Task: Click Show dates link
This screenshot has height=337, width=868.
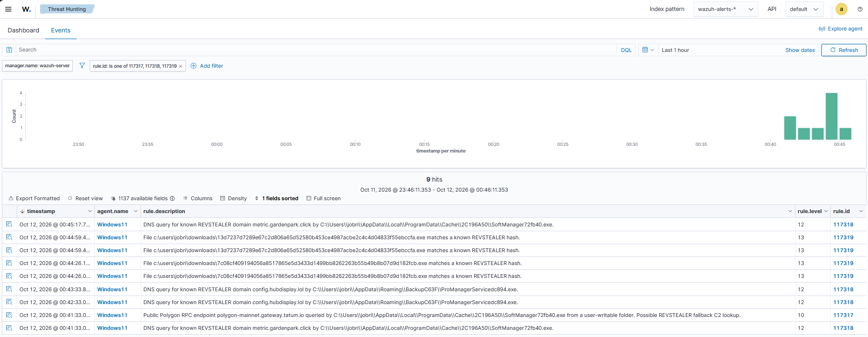Action: tap(800, 50)
